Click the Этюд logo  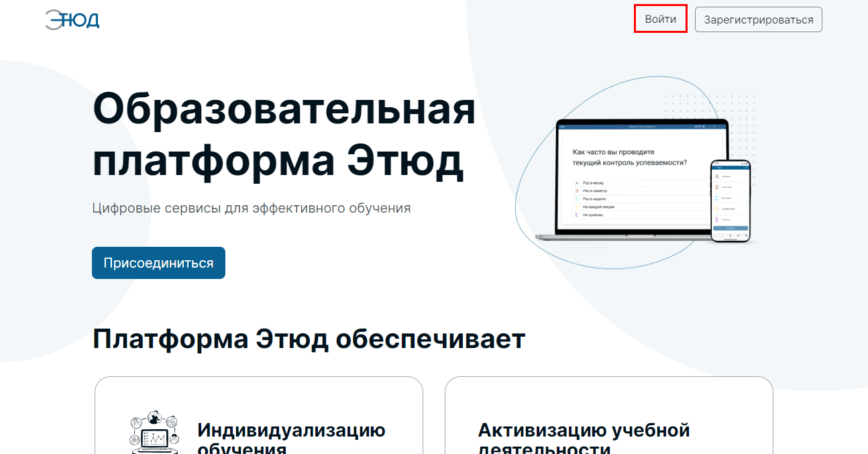click(x=72, y=19)
